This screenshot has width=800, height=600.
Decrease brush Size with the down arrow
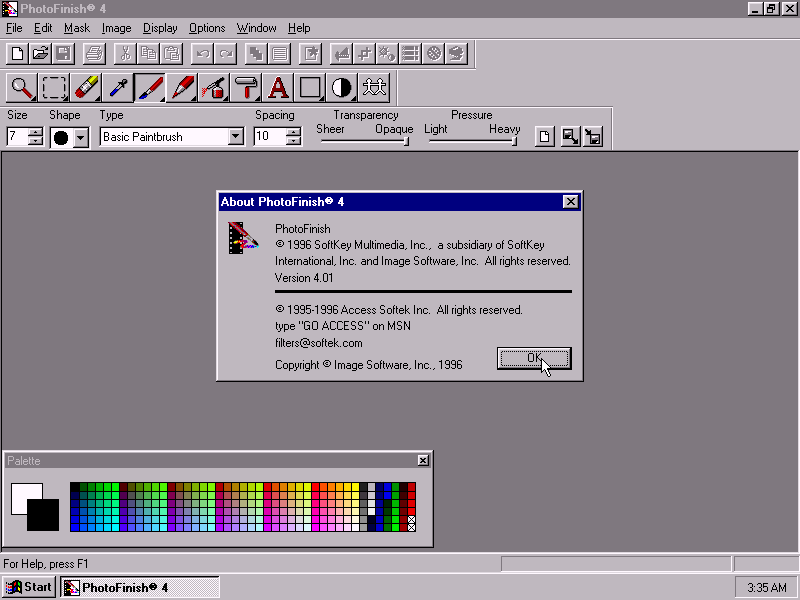coord(35,141)
